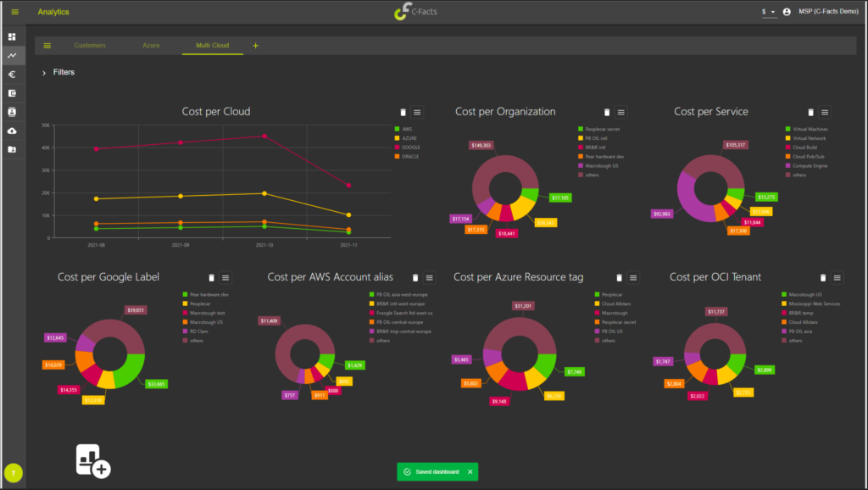Toggle Peoplecar secret in Organization legend
868x490 pixels.
coord(599,129)
